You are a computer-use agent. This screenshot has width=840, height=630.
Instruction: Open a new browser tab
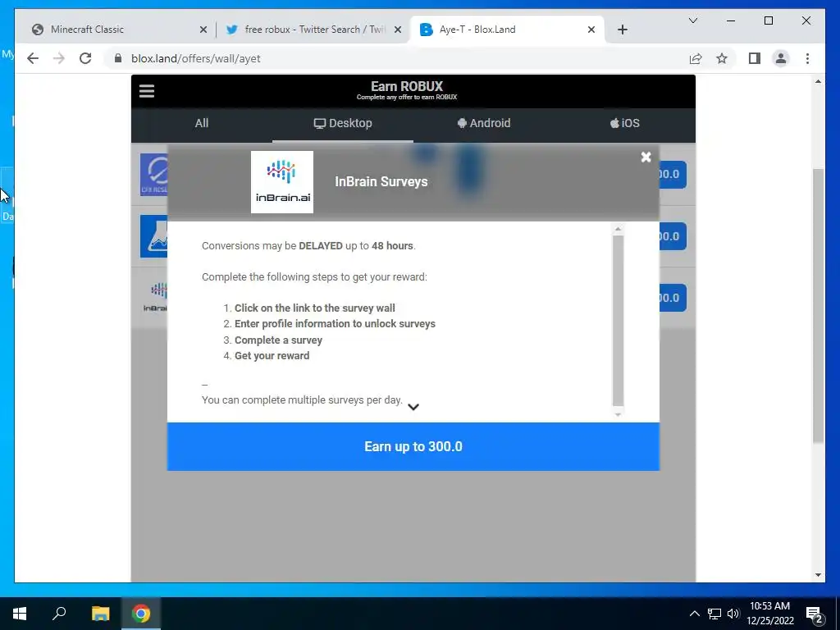(x=622, y=30)
